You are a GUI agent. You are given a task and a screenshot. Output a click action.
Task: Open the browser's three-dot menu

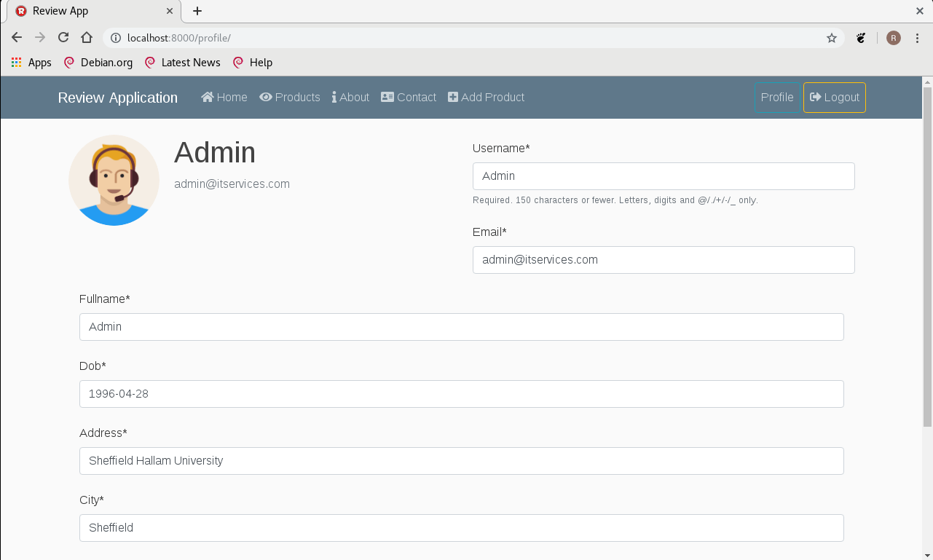click(x=918, y=38)
